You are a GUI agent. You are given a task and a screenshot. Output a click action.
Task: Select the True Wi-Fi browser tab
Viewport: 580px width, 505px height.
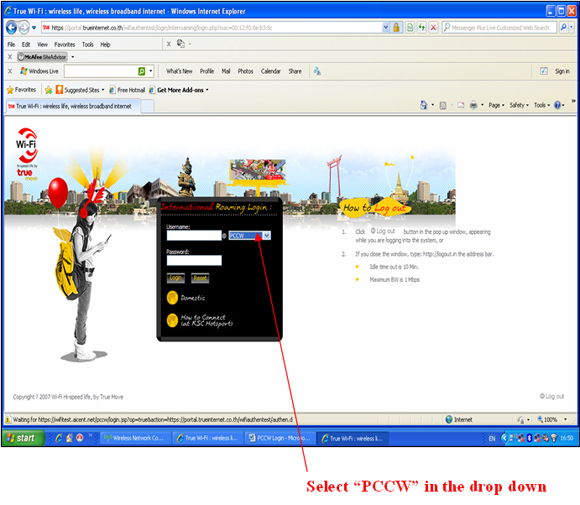point(72,106)
